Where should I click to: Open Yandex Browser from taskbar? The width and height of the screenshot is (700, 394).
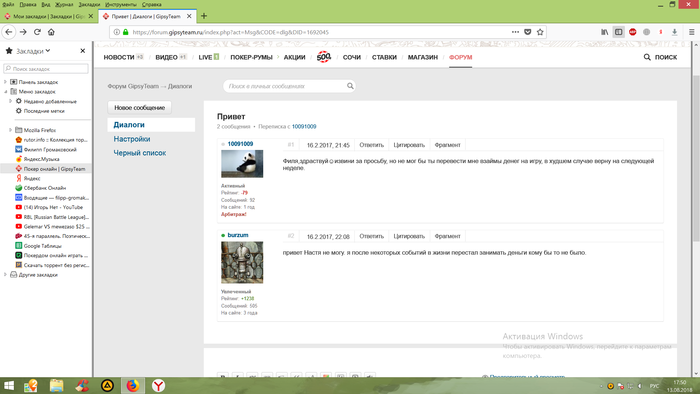(x=158, y=386)
